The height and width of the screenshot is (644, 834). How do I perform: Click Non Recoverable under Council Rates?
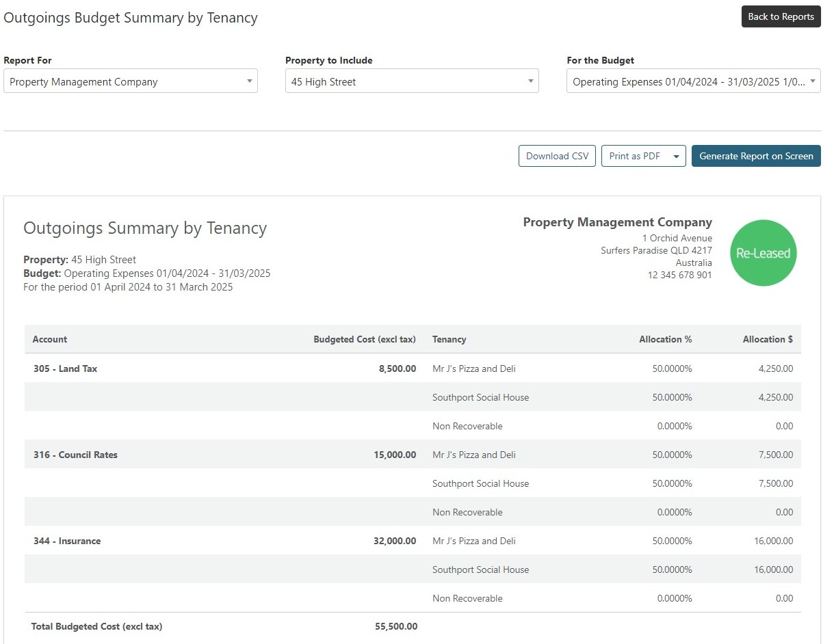(x=468, y=512)
